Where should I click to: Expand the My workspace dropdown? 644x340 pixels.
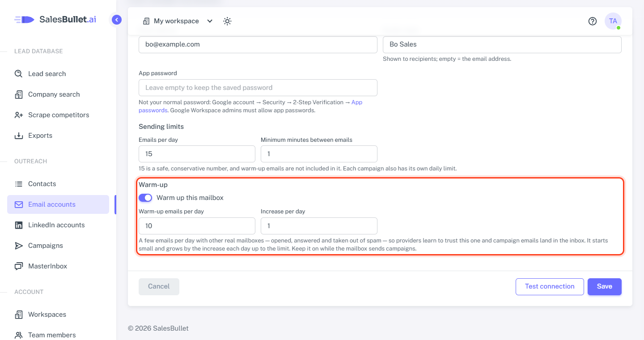pyautogui.click(x=178, y=21)
